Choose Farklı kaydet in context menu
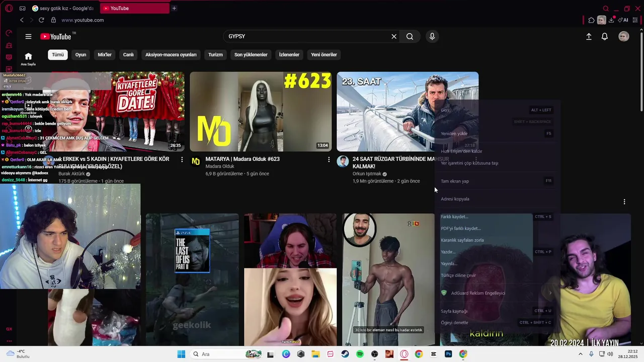This screenshot has width=644, height=362. 497,217
